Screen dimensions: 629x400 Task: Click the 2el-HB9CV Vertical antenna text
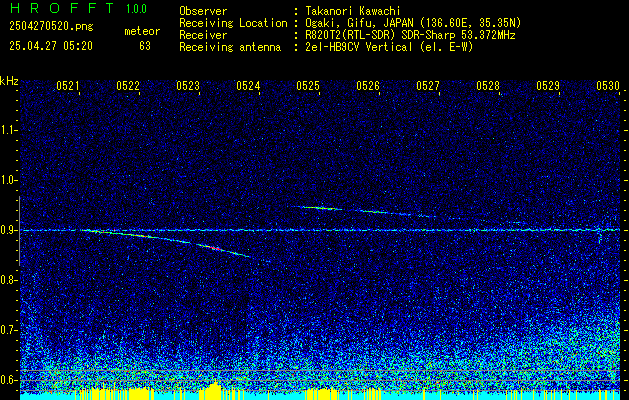coord(389,47)
